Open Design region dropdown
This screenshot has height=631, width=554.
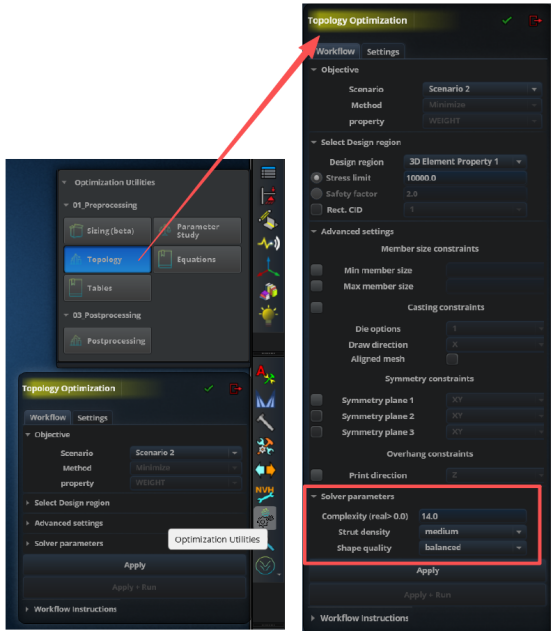[465, 162]
